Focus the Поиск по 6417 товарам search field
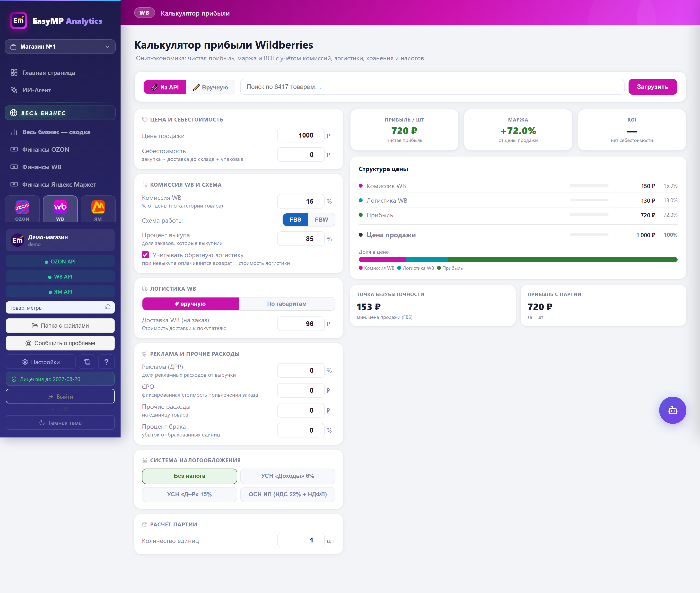 tap(432, 87)
